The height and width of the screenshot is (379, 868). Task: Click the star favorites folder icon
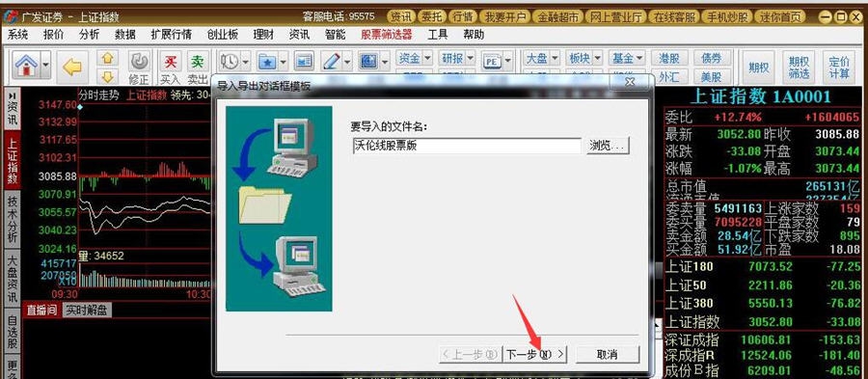(267, 61)
